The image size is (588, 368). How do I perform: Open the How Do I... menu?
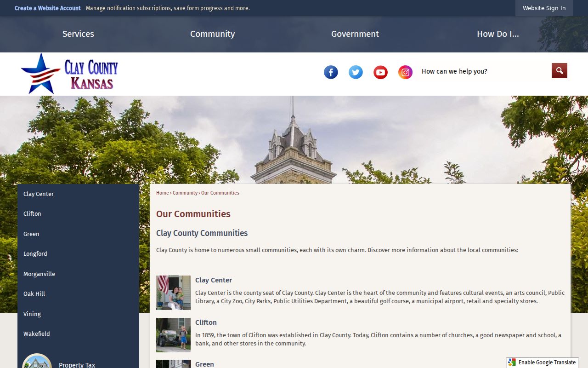(x=498, y=34)
